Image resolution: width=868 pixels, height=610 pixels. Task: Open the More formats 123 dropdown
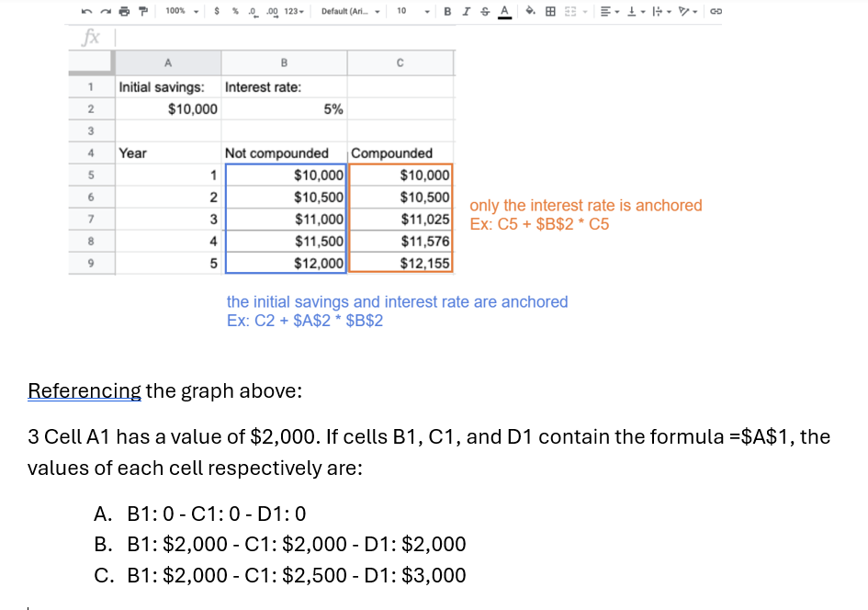tap(294, 13)
